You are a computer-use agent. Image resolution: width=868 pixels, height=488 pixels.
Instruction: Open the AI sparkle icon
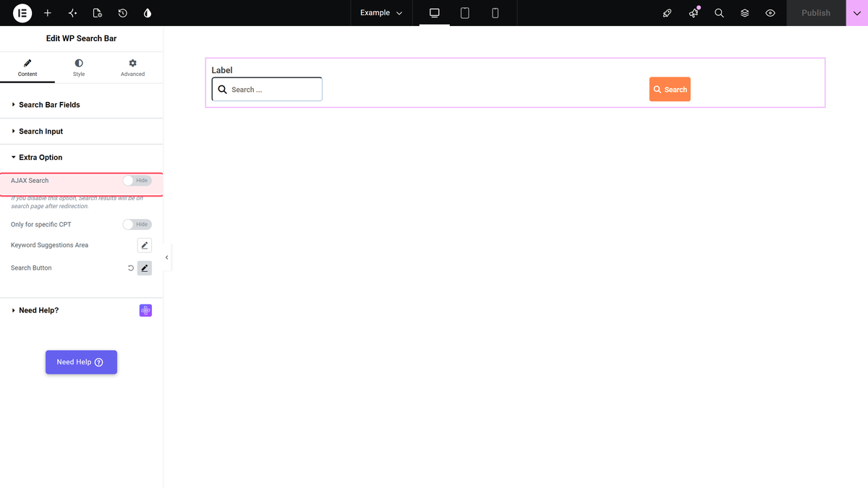(x=72, y=13)
